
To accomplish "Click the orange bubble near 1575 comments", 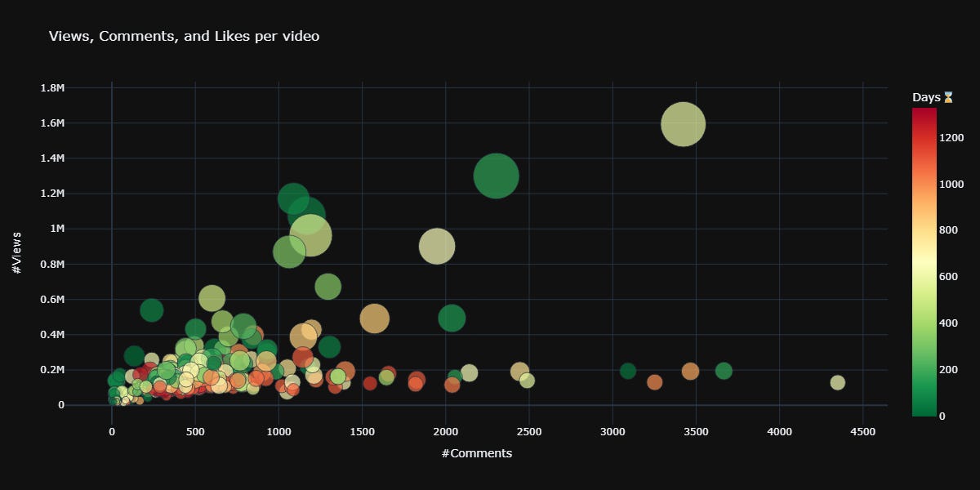I will click(375, 318).
